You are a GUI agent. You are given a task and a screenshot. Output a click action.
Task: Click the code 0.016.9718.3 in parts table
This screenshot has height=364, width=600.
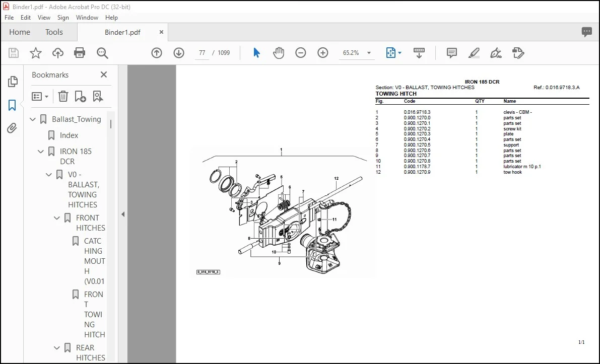tap(417, 112)
